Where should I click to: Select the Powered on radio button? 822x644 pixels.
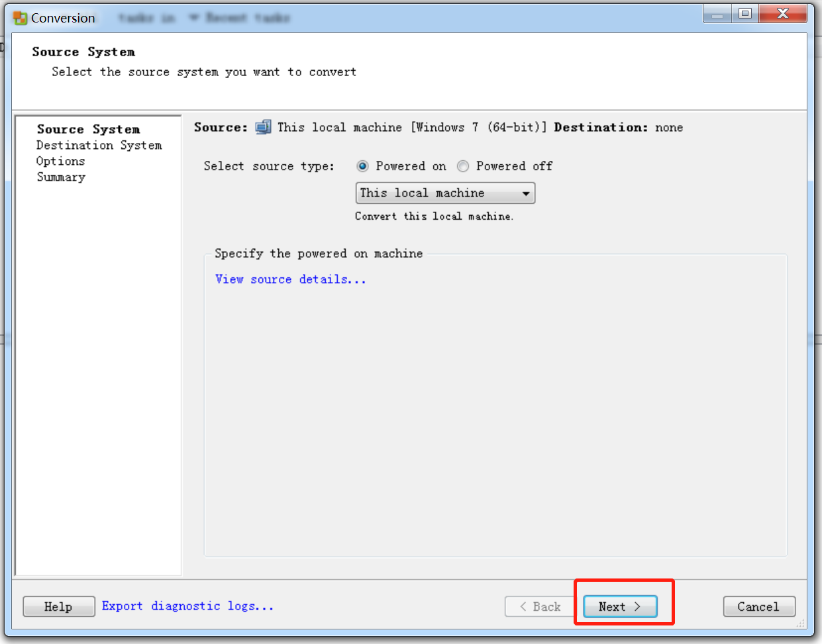362,166
